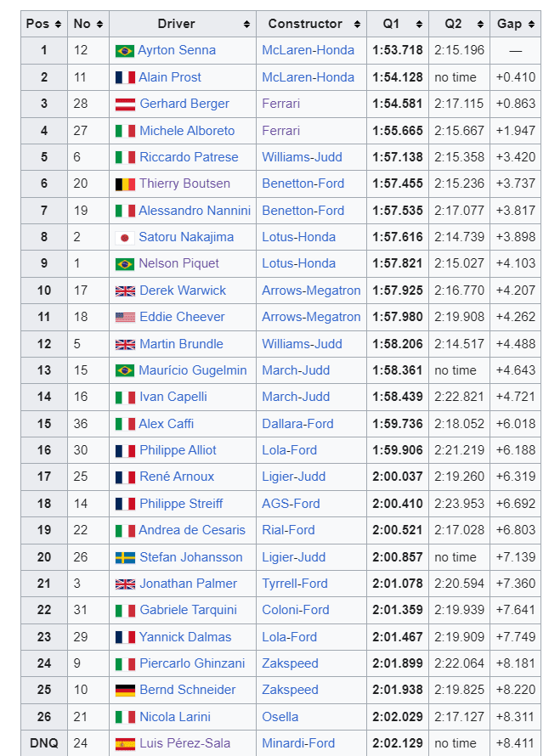
Task: Open Philippe Alliot driver link
Action: click(178, 450)
